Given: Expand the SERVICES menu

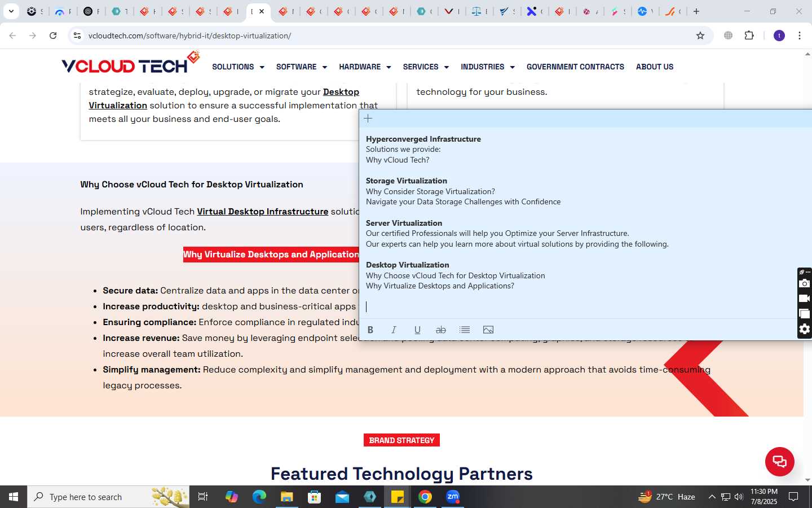Looking at the screenshot, I should 426,67.
